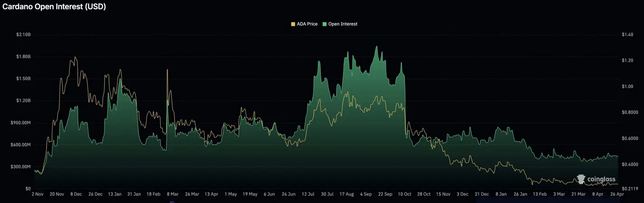Viewport: 644px width, 203px height.
Task: Click the 21 Dec date label
Action: click(482, 194)
